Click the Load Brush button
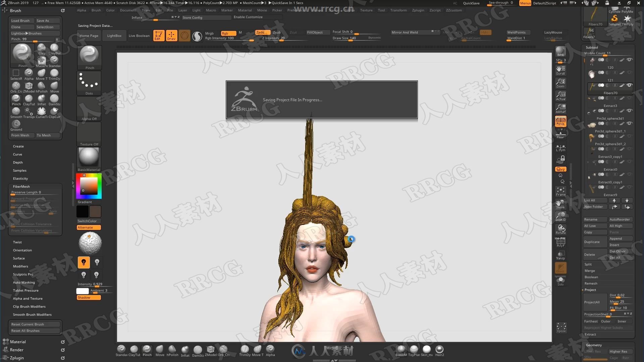Viewport: 644px width, 362px height. 22,20
